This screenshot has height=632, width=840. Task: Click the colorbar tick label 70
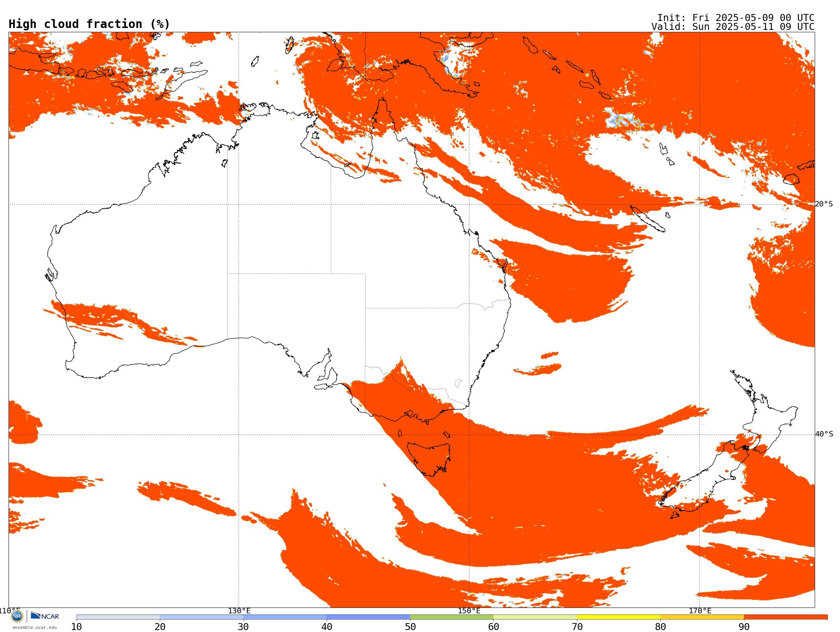[577, 627]
